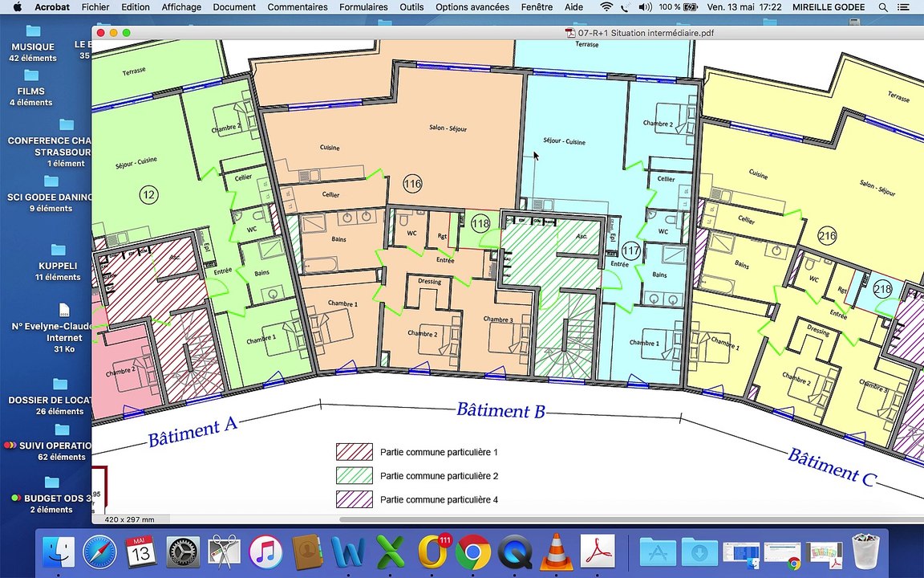
Task: Open the Contacts address book in Dock
Action: [306, 552]
